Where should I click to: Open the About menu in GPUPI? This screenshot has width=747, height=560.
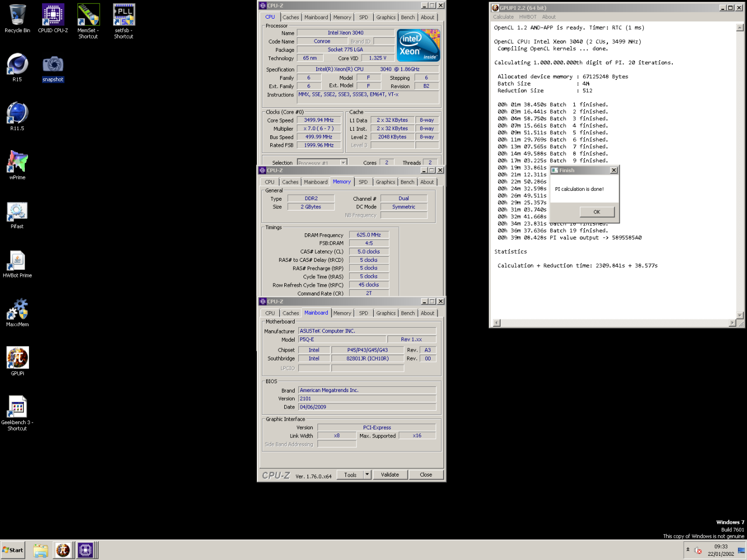click(549, 17)
